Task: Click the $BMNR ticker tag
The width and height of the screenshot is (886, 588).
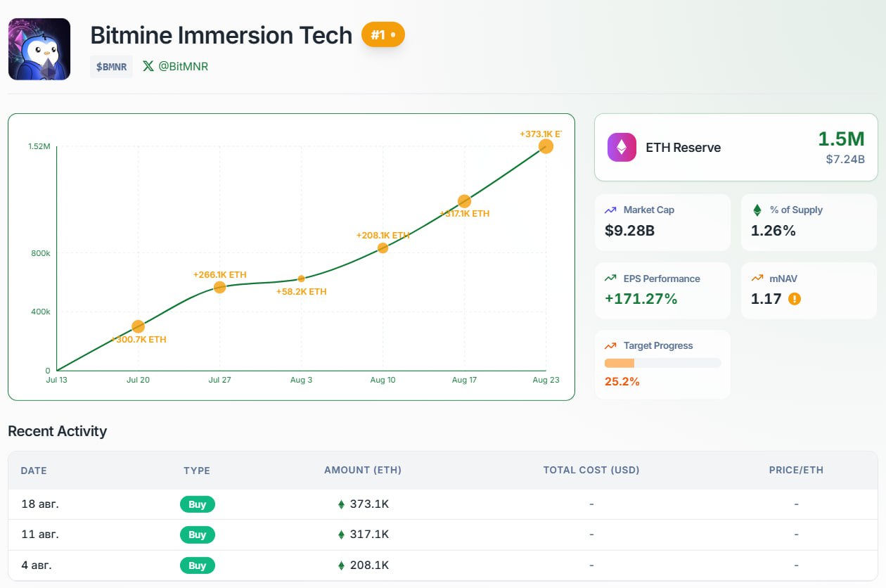Action: click(112, 67)
